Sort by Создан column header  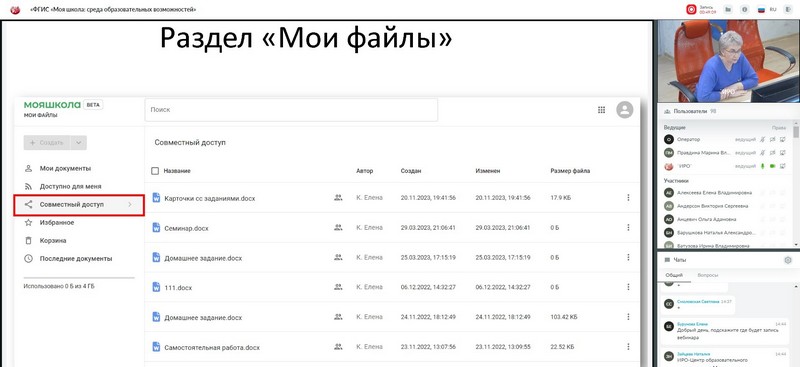tap(411, 171)
